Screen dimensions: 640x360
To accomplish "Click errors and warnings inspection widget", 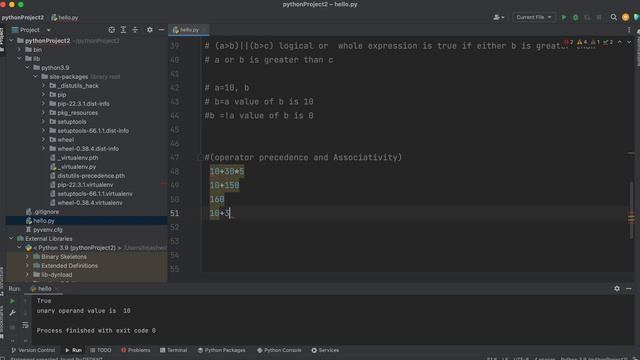I will pos(589,42).
